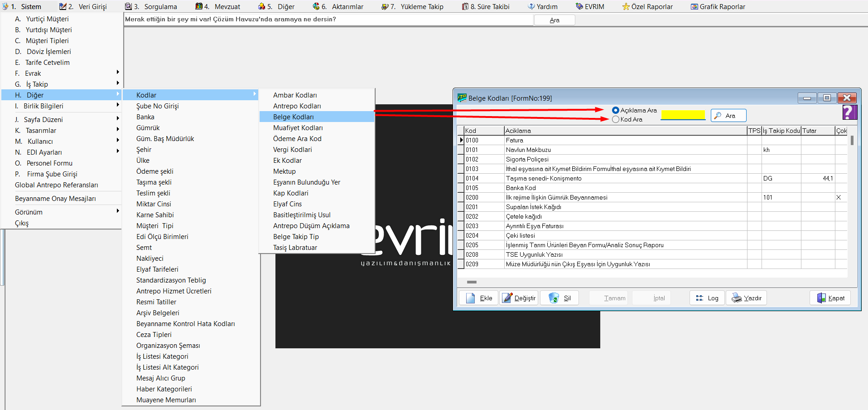Select row 0101 Navlun Makbuzu

(x=652, y=150)
